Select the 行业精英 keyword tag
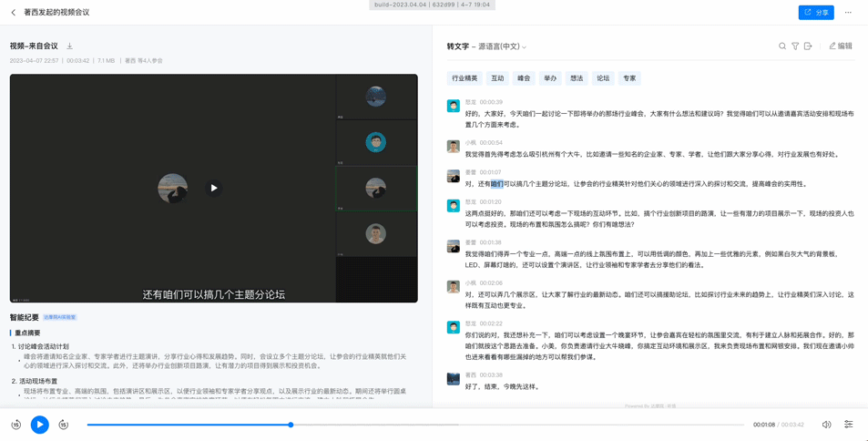The image size is (868, 441). pyautogui.click(x=465, y=78)
